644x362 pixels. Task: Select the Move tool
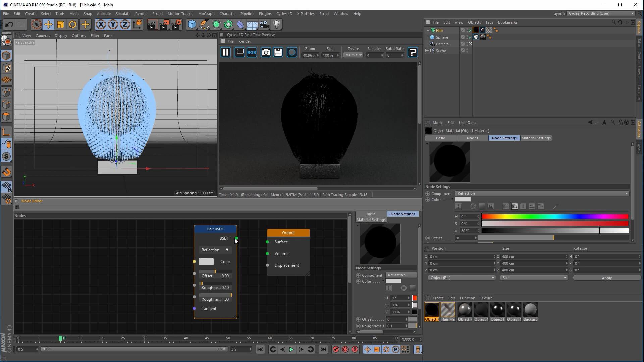(48, 24)
